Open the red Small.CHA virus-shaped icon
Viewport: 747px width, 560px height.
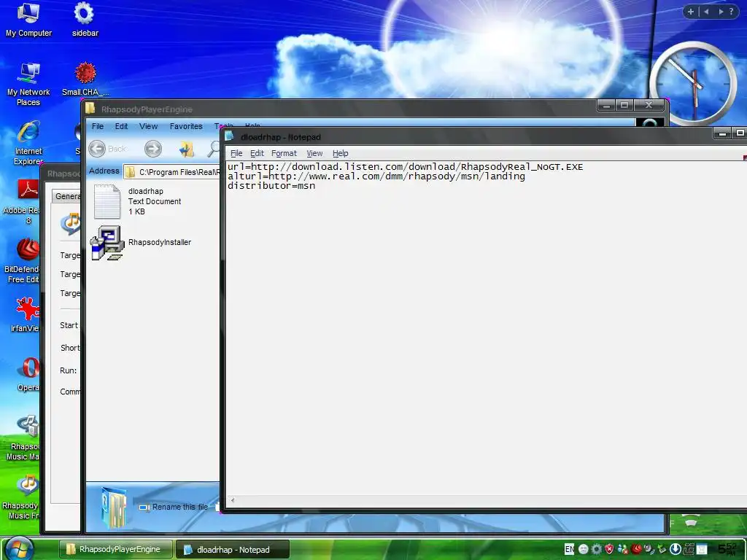pos(85,79)
